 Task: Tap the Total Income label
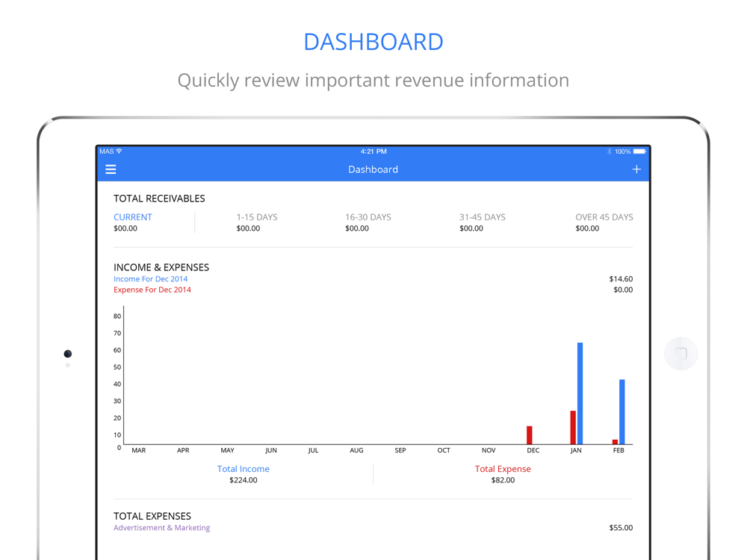coord(243,469)
